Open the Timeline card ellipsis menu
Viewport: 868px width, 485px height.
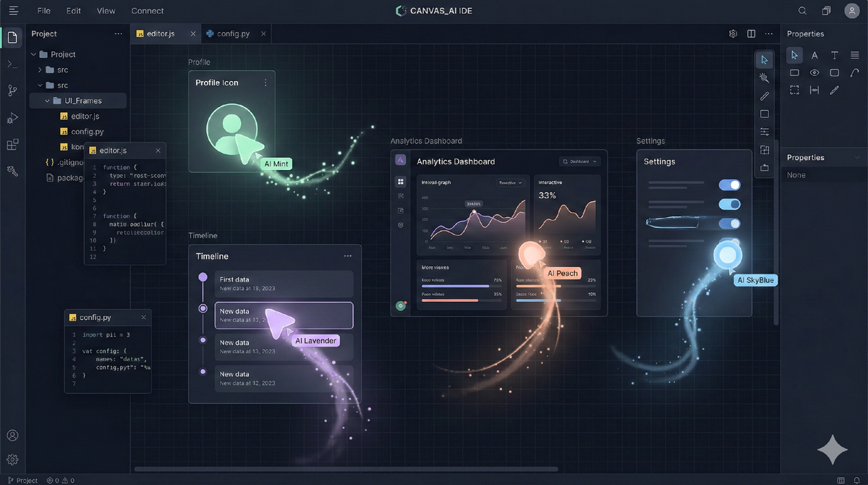348,256
